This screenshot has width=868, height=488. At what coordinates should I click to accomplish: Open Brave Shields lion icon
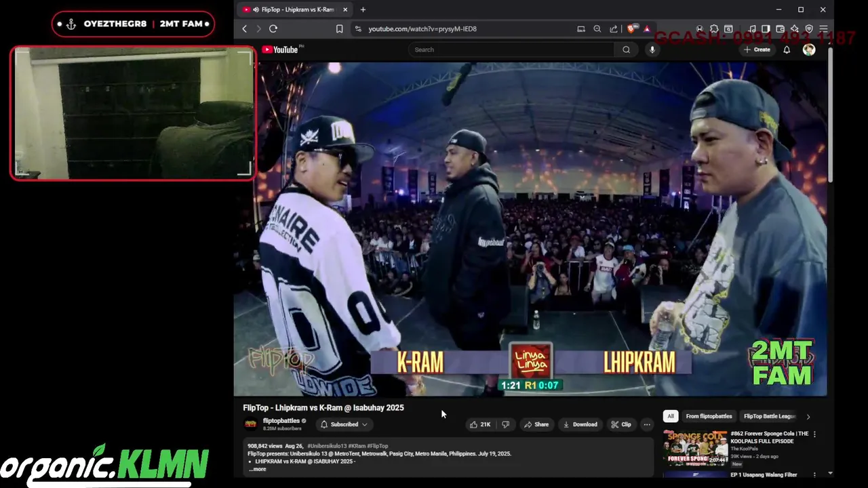coord(631,29)
